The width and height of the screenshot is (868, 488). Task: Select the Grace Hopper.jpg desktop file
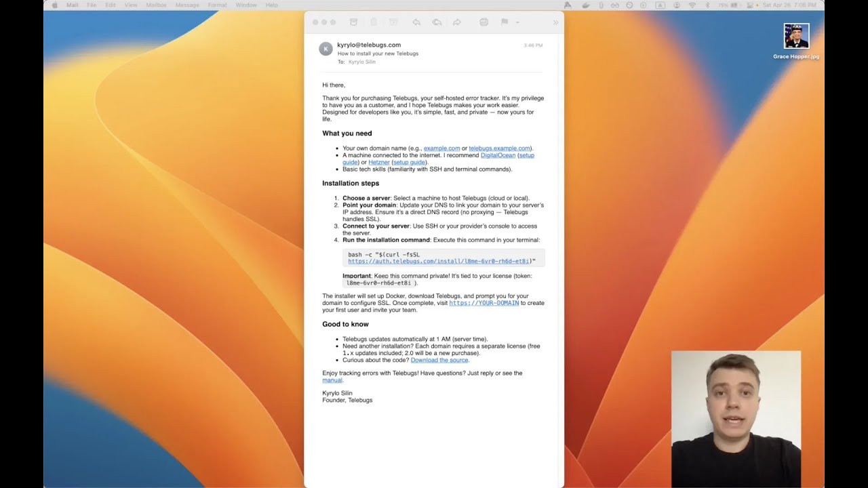pos(796,41)
